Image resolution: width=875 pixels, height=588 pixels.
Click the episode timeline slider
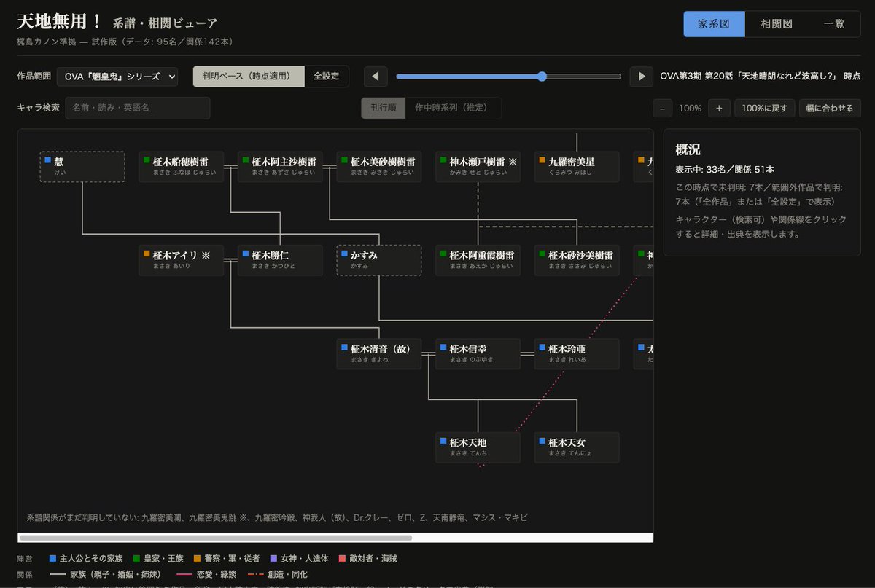508,77
